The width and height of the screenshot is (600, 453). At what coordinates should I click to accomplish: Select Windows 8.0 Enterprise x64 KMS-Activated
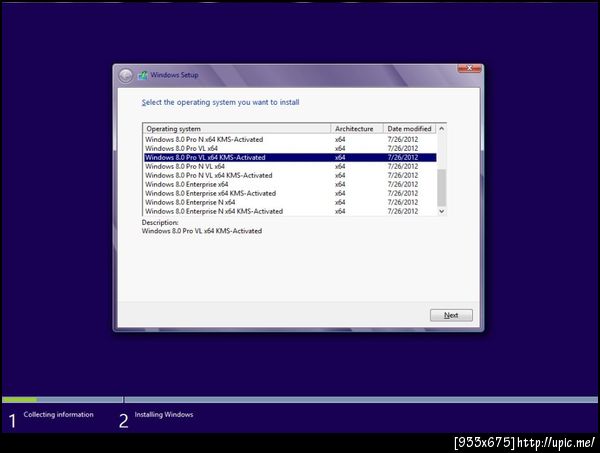290,193
